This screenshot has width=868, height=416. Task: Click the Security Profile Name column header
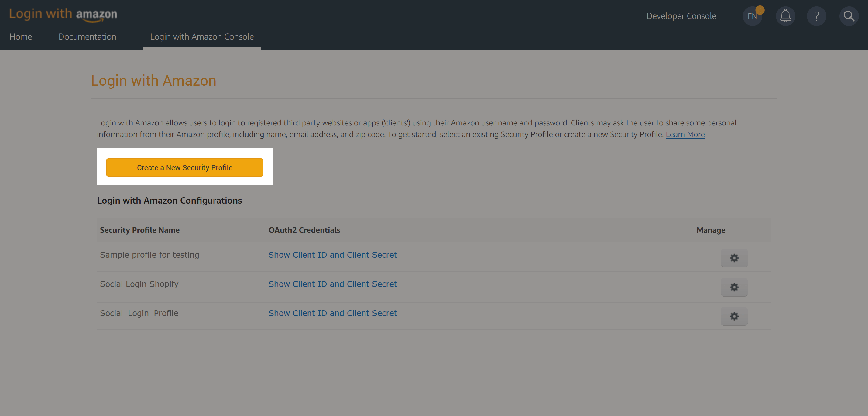[139, 230]
